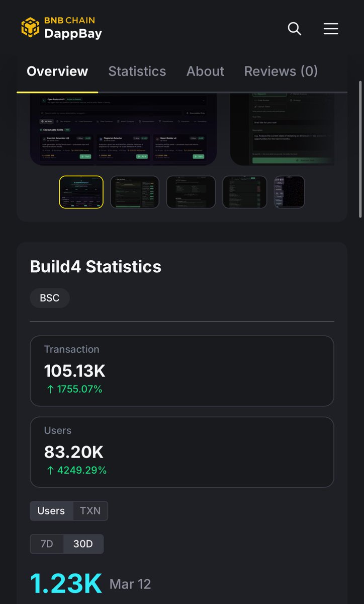The width and height of the screenshot is (364, 604).
Task: Set chart range to 30D
Action: point(83,544)
